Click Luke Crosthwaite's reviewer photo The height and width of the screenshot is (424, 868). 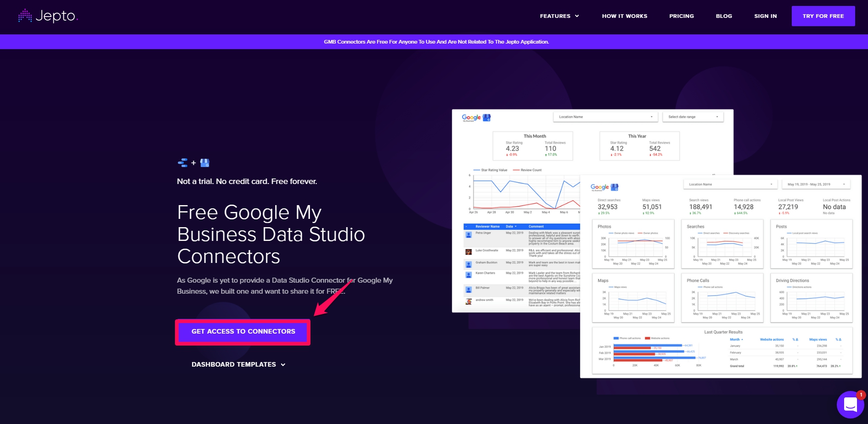coord(468,252)
